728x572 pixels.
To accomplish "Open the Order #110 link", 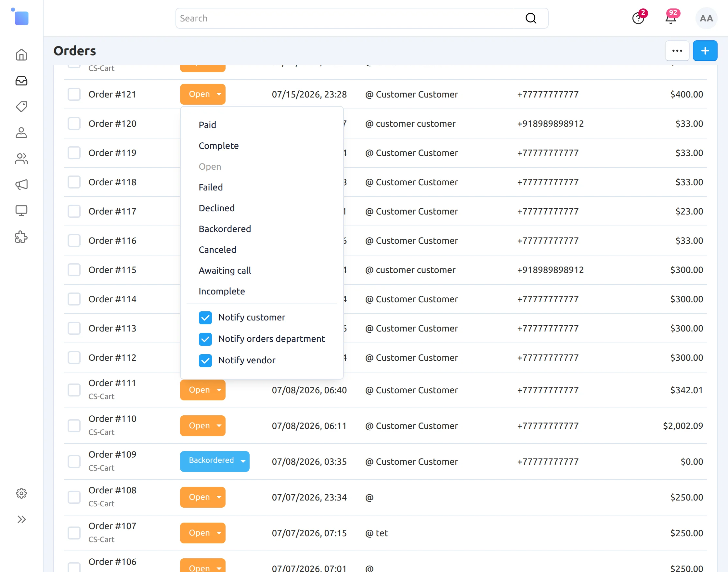I will (112, 419).
